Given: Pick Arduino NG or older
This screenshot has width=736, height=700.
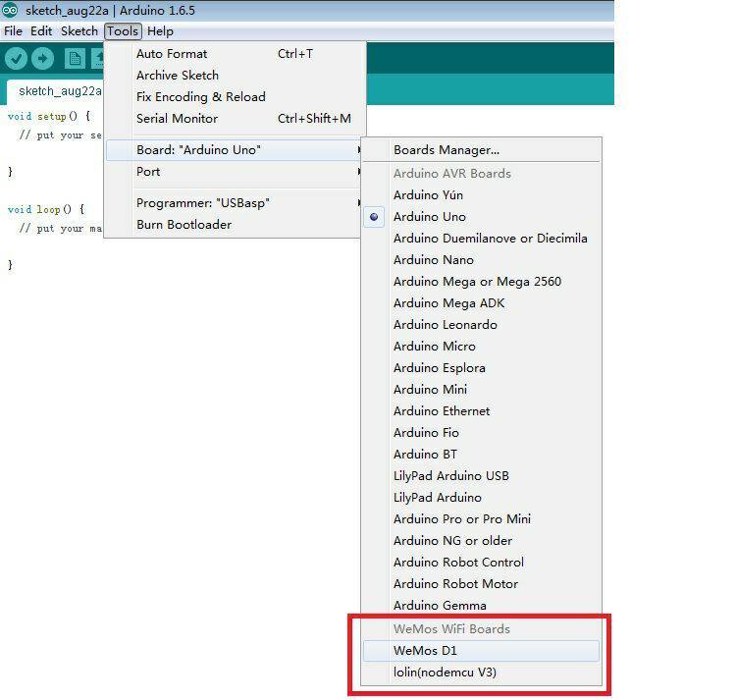Looking at the screenshot, I should 481,541.
